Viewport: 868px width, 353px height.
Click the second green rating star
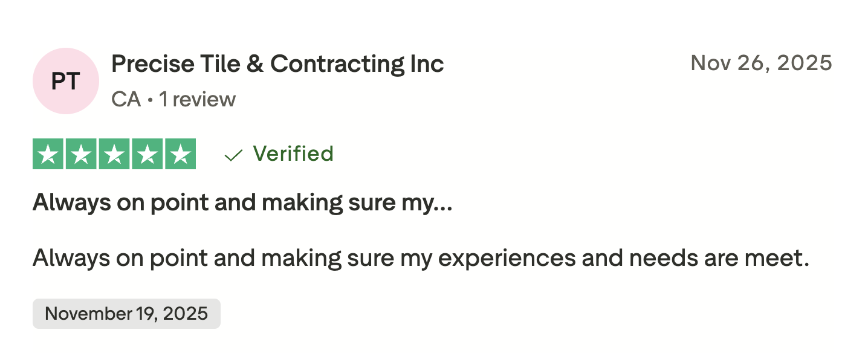82,154
